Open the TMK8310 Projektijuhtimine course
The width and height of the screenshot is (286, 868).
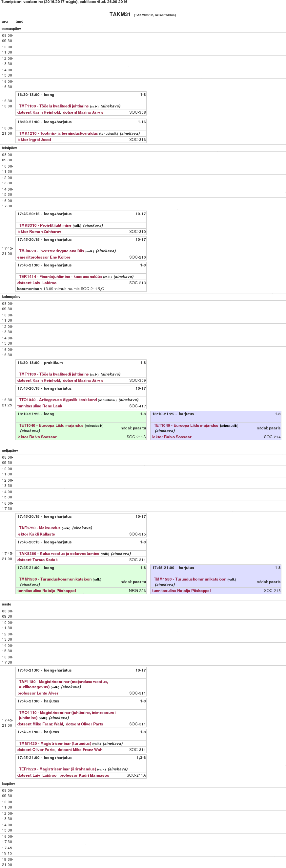[45, 225]
